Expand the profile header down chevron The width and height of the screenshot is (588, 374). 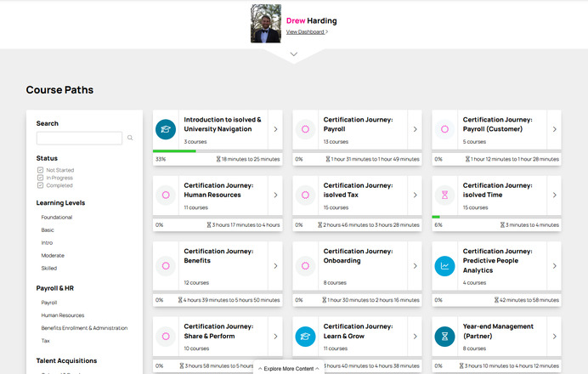coord(294,54)
